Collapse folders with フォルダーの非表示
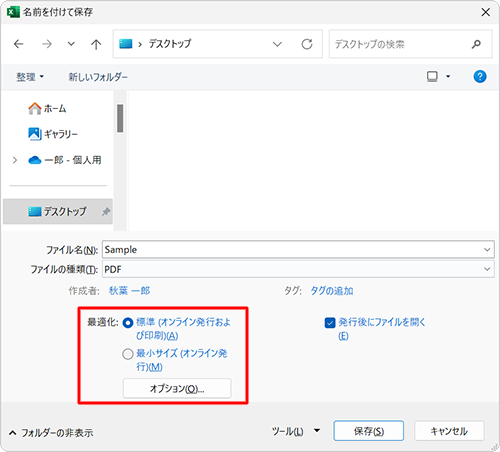The width and height of the screenshot is (500, 452). (x=51, y=433)
